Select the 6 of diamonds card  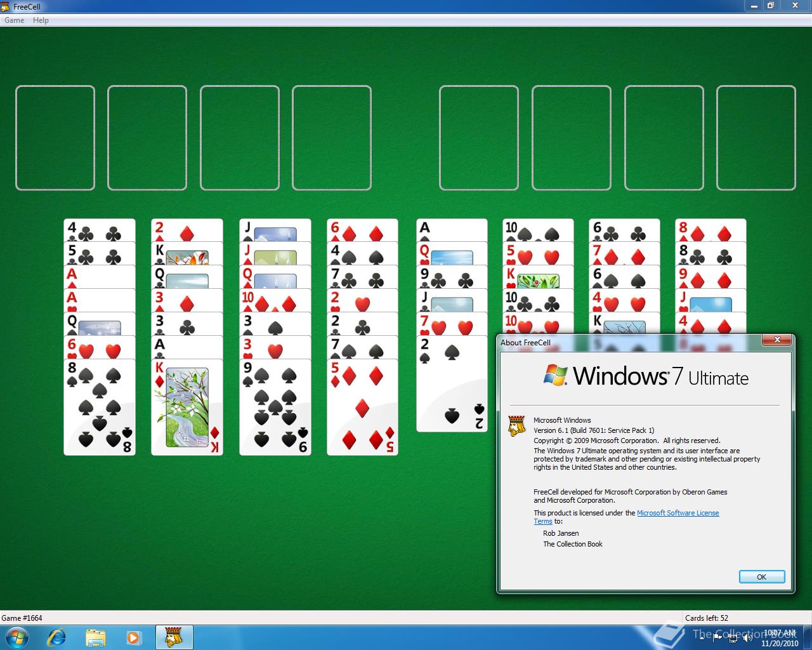pos(362,230)
